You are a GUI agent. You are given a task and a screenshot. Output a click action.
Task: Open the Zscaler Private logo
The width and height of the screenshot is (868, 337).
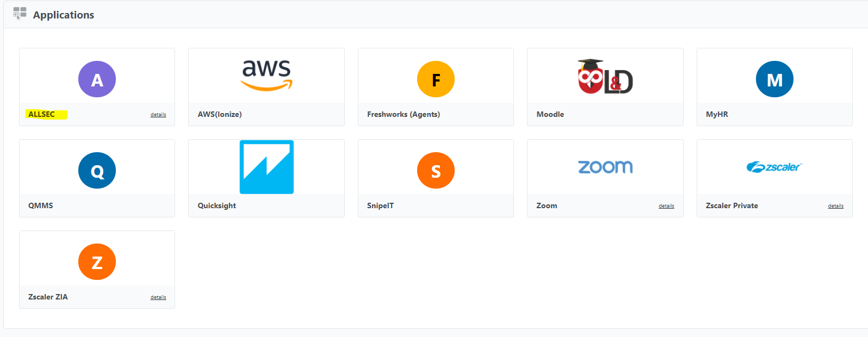(x=774, y=167)
